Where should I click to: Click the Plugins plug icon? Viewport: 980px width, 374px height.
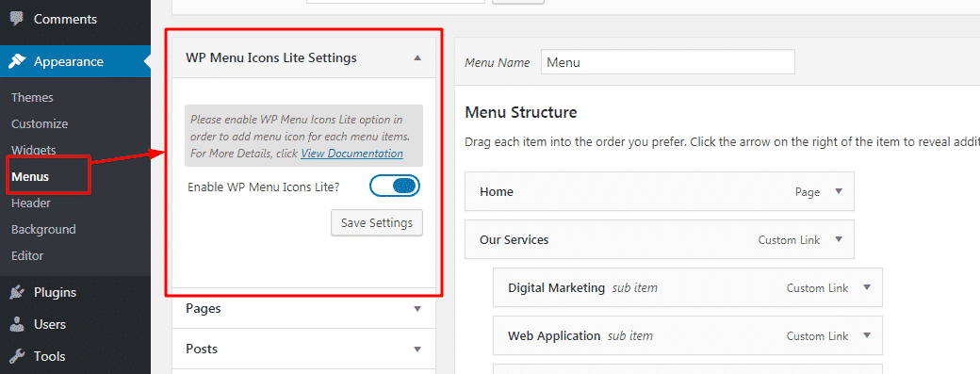click(x=17, y=292)
